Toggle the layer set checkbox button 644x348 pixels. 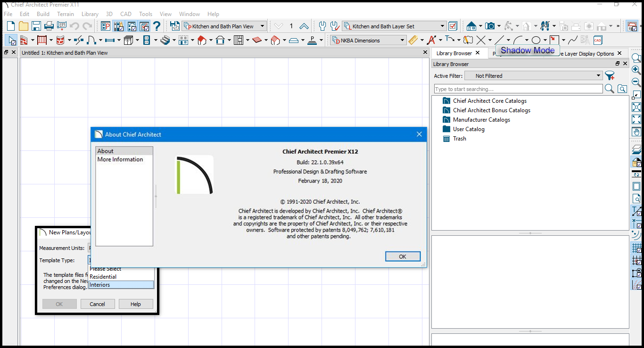(453, 26)
